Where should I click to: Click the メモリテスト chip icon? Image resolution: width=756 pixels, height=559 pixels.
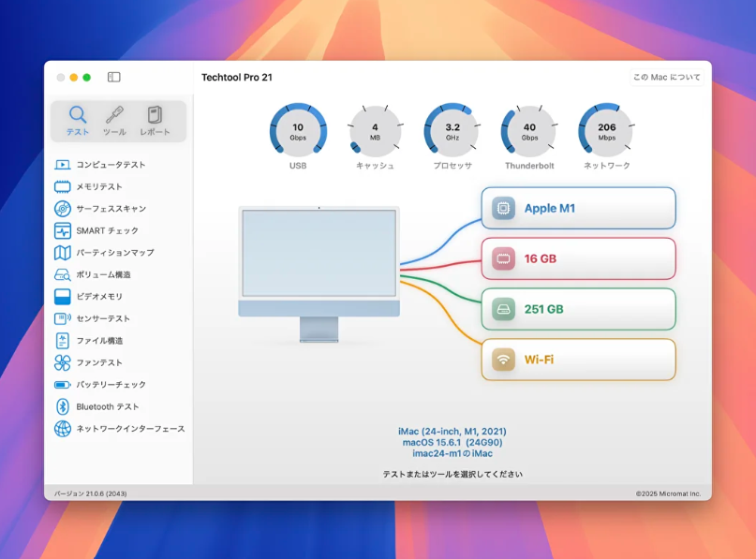click(62, 186)
